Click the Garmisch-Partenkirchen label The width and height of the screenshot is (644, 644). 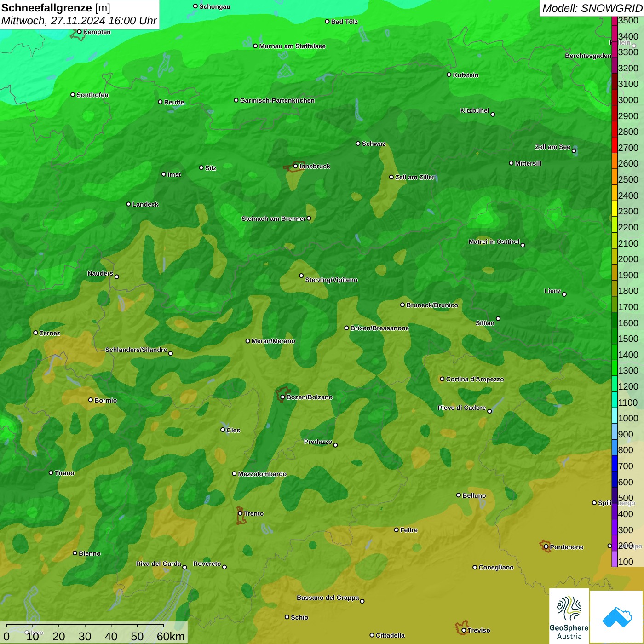pos(277,100)
